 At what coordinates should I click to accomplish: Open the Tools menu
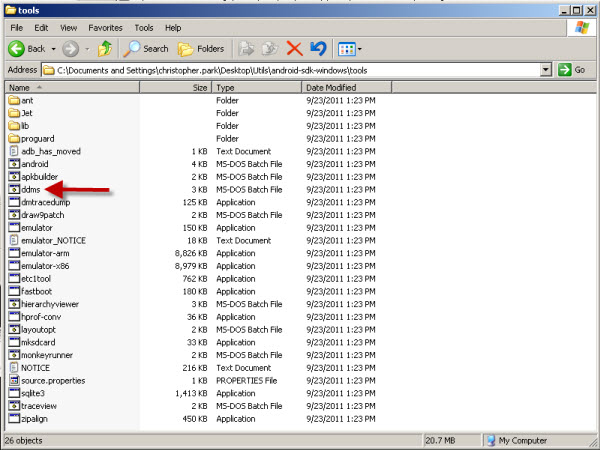pos(146,28)
